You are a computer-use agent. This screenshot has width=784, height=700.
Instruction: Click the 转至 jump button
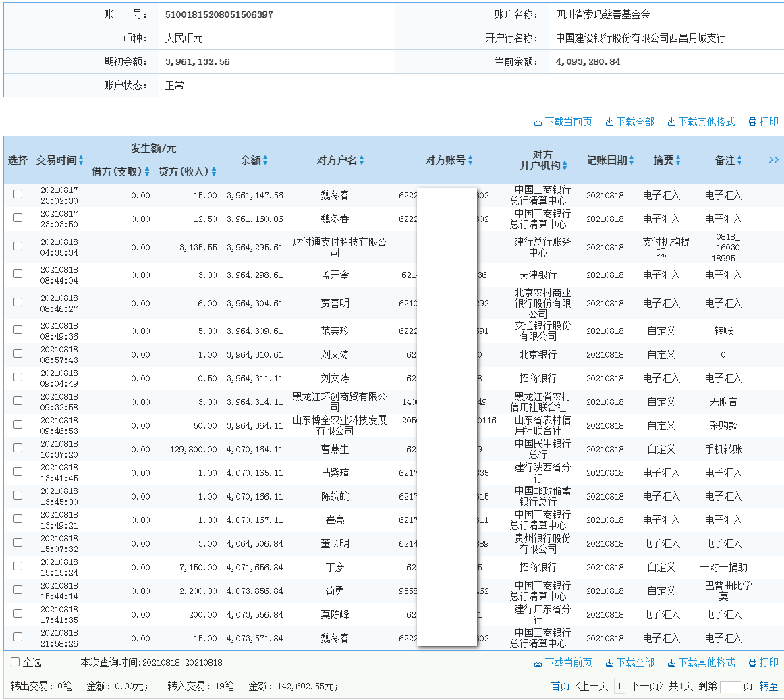coord(768,686)
